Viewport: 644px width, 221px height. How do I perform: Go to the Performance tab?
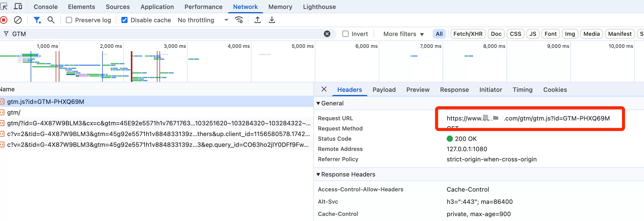(203, 7)
